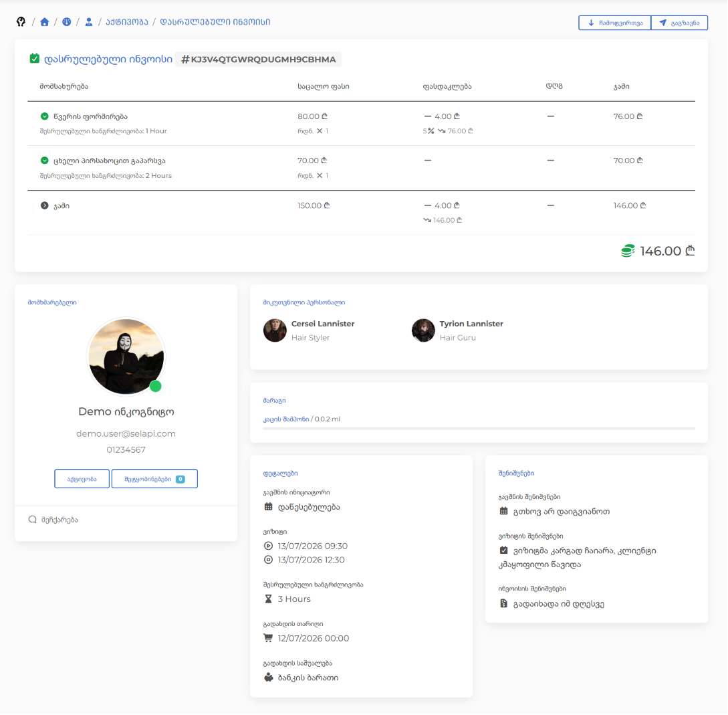The height and width of the screenshot is (715, 728).
Task: Open the აქტივობა breadcrumb link
Action: [127, 22]
